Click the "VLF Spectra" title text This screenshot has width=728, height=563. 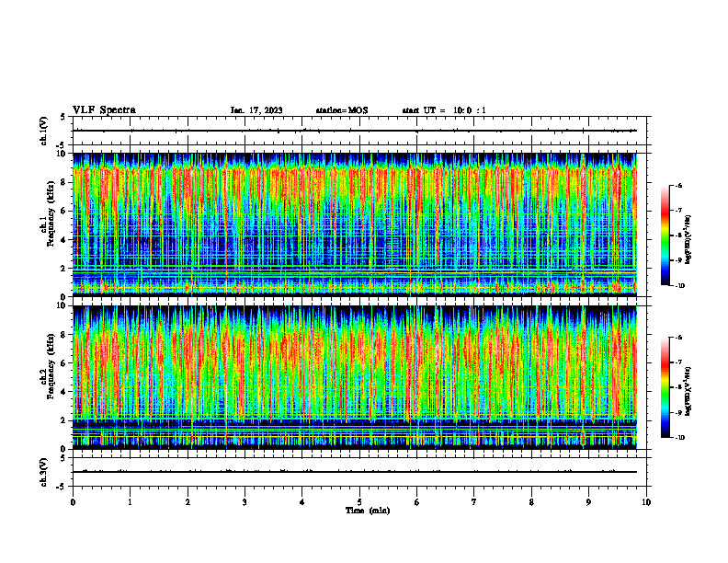tap(104, 110)
